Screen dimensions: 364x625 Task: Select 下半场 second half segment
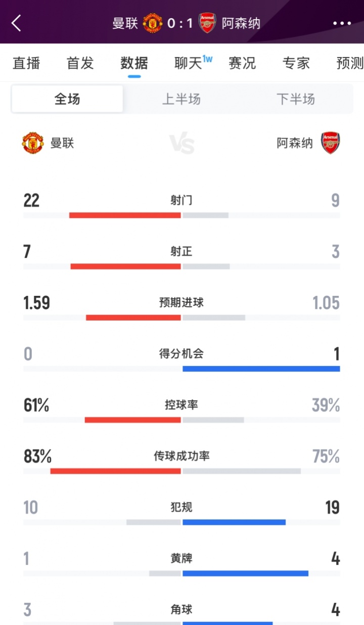tap(296, 99)
